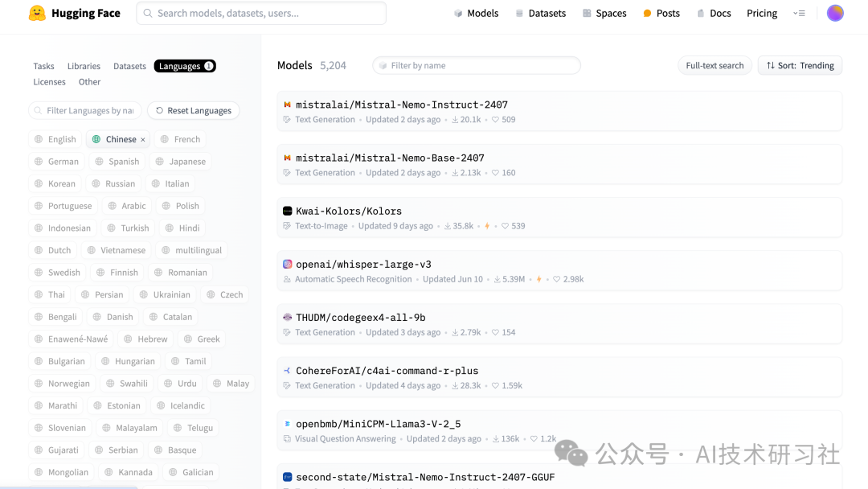Open Pricing in the top navigation

click(762, 14)
